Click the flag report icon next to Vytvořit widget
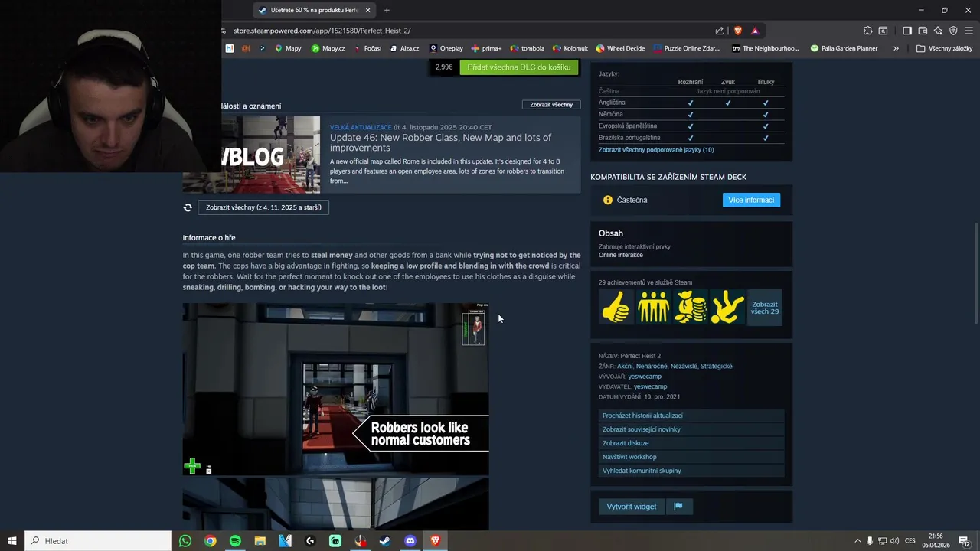 (x=678, y=507)
